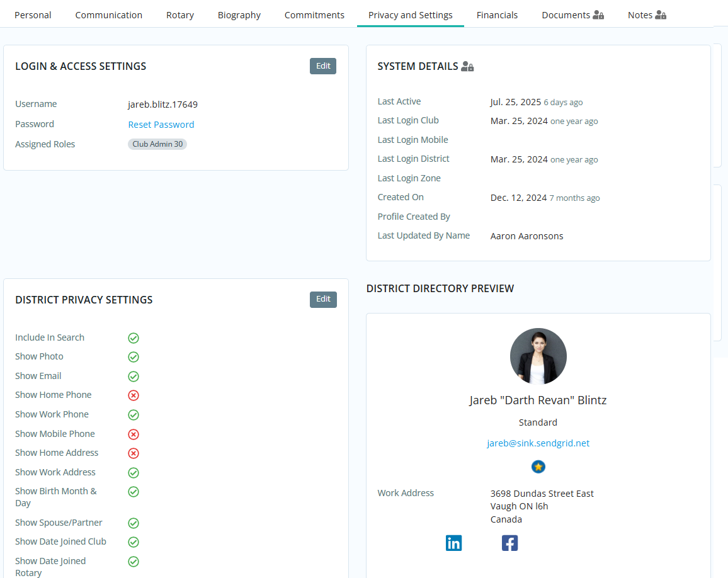Select the Privacy and Settings tab

pyautogui.click(x=411, y=15)
